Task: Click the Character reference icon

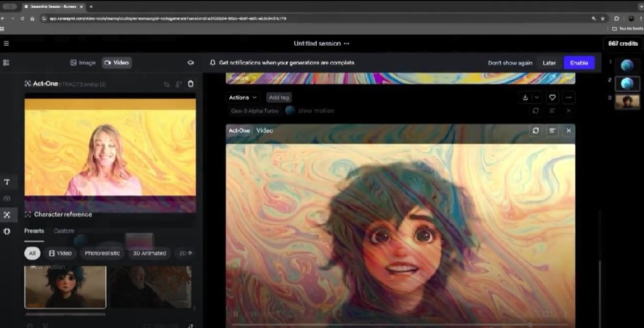Action: pyautogui.click(x=28, y=214)
